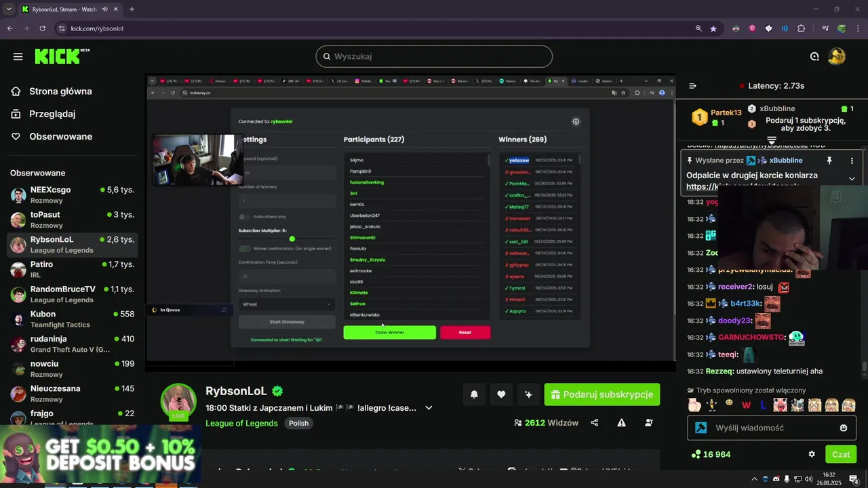The height and width of the screenshot is (488, 868).
Task: Expand the gift leaderboard handle
Action: (772, 140)
